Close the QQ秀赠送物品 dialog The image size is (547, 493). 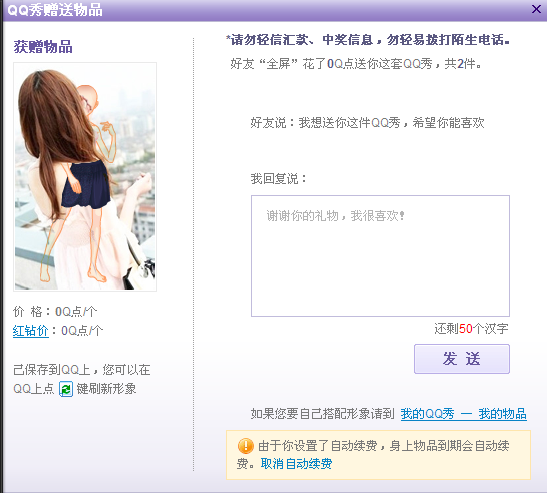(x=536, y=9)
